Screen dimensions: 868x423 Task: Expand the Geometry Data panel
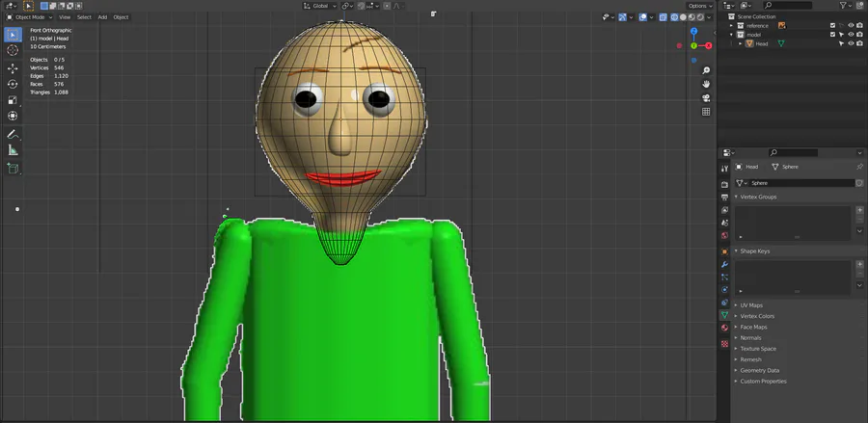click(x=736, y=370)
